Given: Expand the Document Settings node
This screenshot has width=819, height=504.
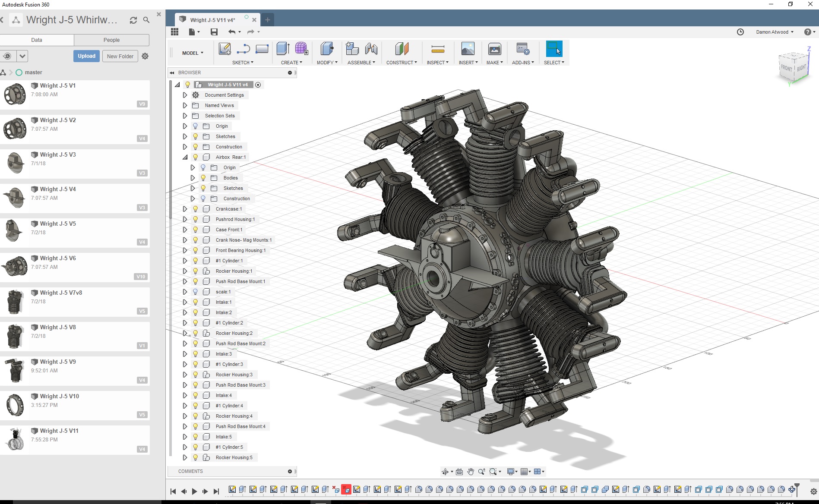Looking at the screenshot, I should [x=185, y=95].
